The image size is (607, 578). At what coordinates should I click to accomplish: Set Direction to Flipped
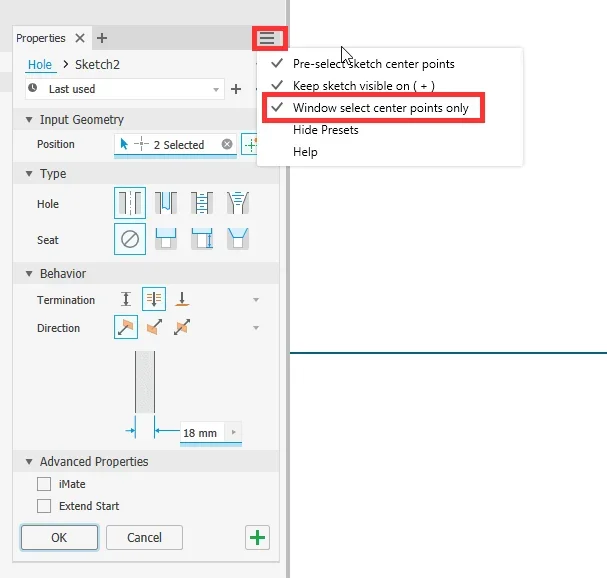pyautogui.click(x=154, y=327)
